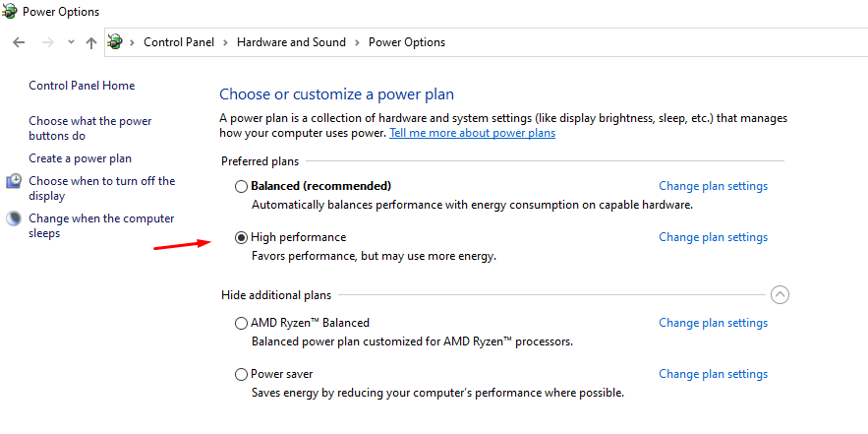
Task: Click the Power Options title bar icon
Action: pos(10,11)
